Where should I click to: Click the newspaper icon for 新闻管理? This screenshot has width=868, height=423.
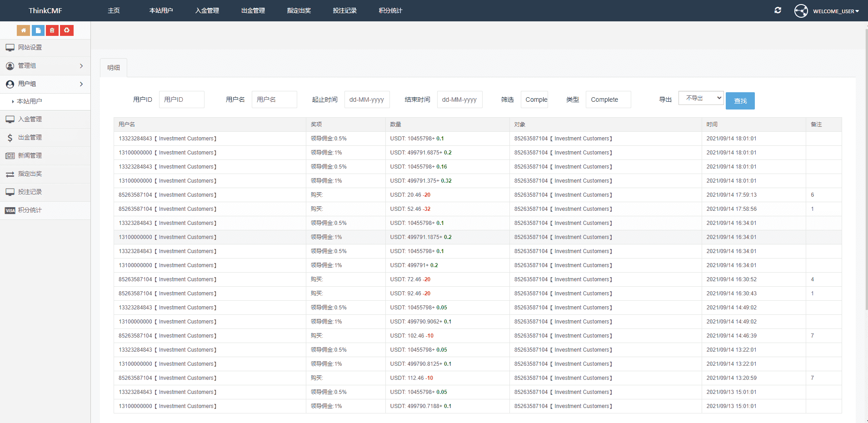coord(10,156)
